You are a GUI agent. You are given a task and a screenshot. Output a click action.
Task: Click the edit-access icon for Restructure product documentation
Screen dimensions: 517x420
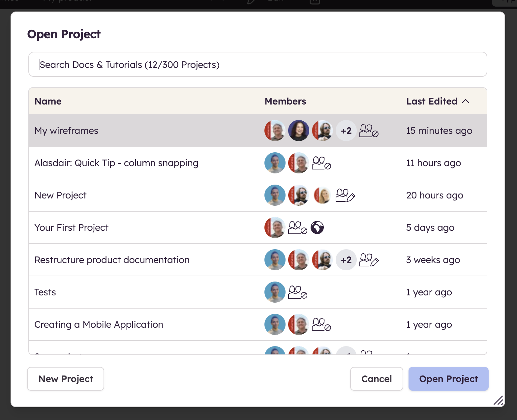(x=369, y=260)
